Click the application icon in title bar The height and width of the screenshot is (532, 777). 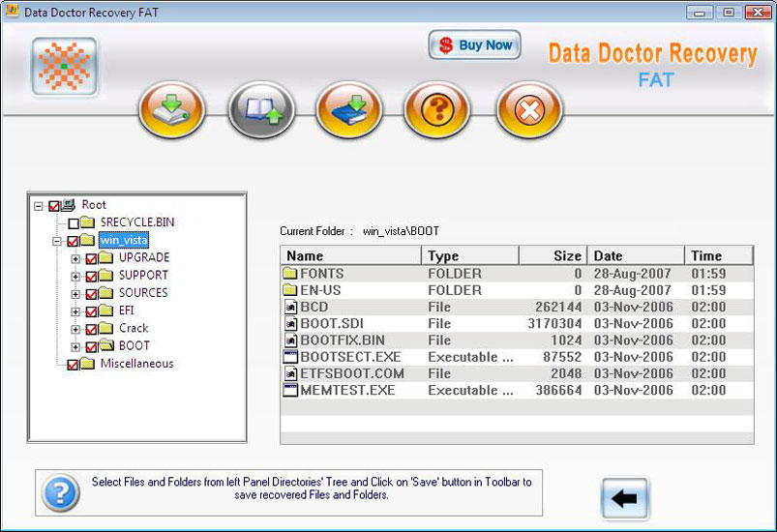click(12, 11)
